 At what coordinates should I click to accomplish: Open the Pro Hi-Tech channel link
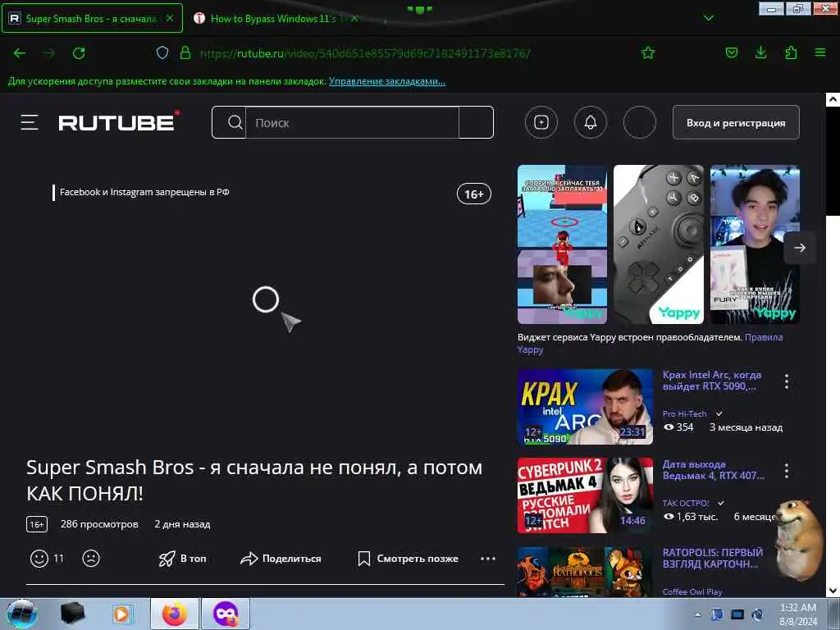pyautogui.click(x=685, y=413)
